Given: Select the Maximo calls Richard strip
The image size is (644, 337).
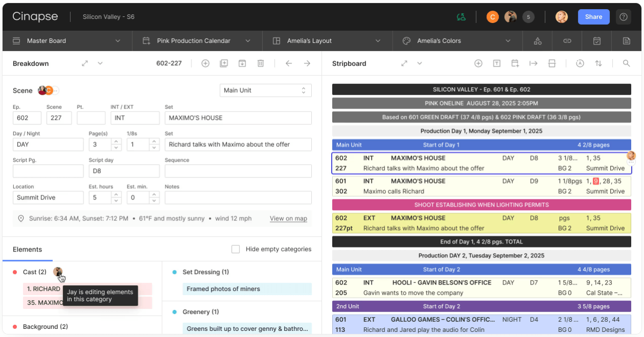Looking at the screenshot, I should [481, 186].
